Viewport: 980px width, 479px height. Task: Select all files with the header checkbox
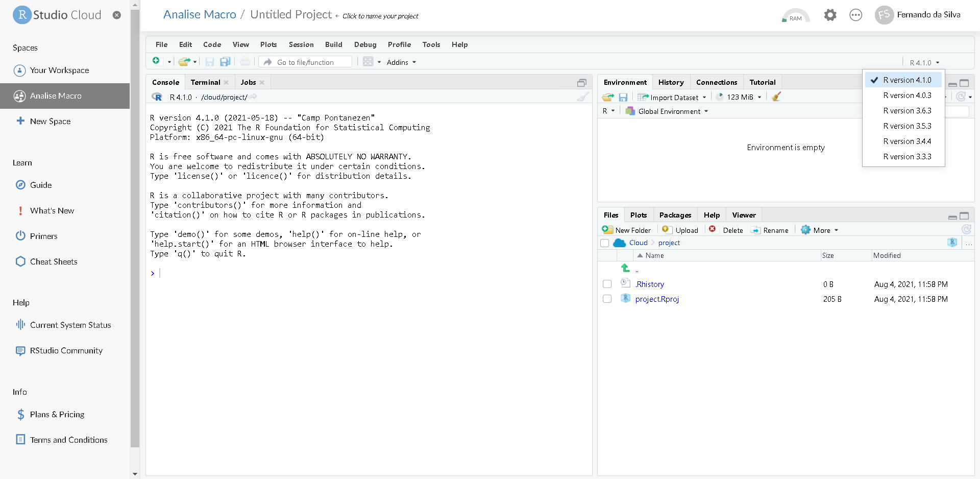605,243
